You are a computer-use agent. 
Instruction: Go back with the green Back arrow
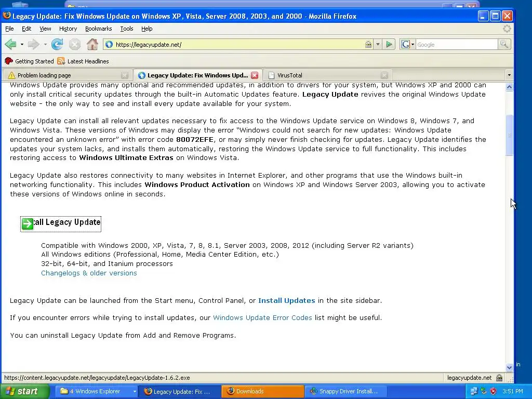coord(10,44)
